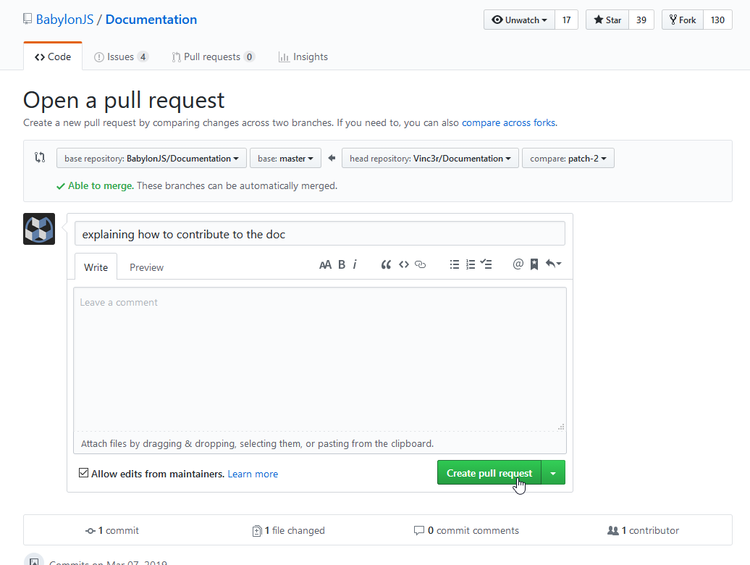Star the repository

click(x=607, y=20)
